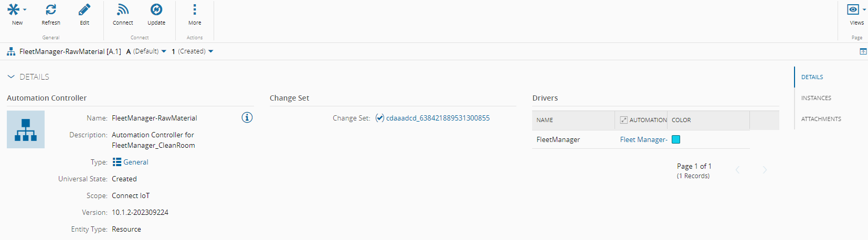Click the info icon beside Name
The image size is (868, 240).
click(x=247, y=117)
